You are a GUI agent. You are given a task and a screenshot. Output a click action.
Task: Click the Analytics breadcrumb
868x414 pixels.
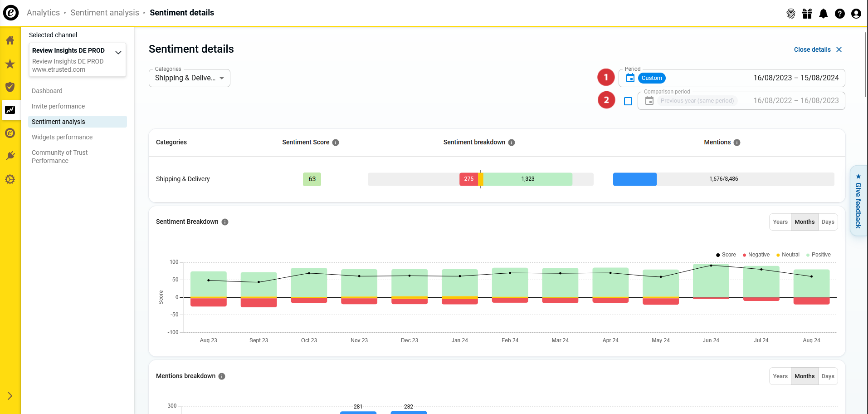pos(43,13)
